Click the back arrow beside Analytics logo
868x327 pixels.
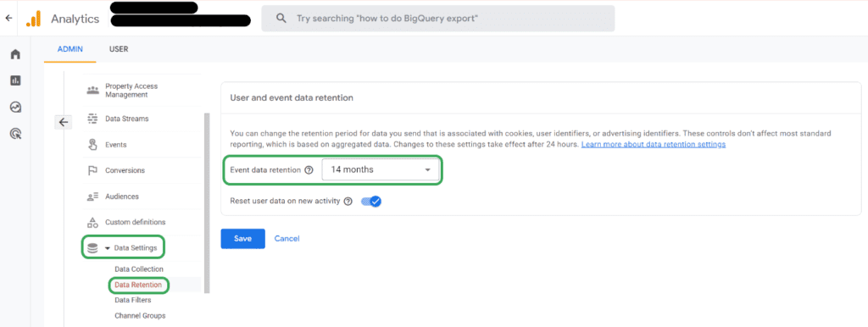coord(8,19)
